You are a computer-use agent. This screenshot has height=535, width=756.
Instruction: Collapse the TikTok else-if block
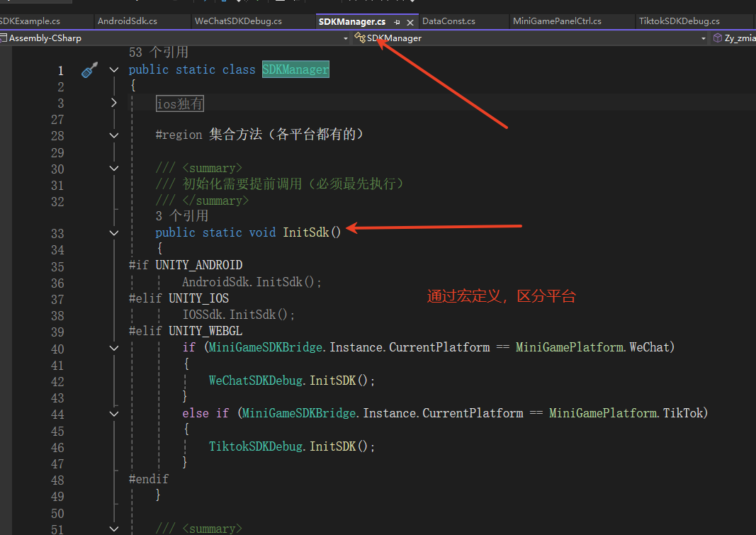click(x=114, y=413)
